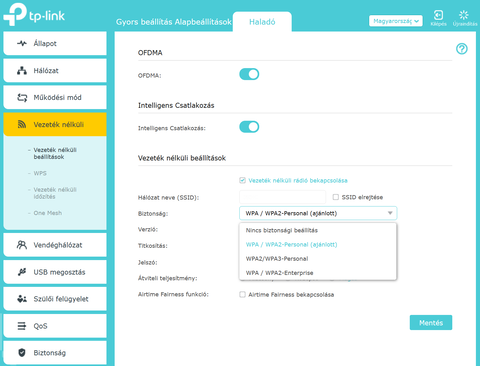Image resolution: width=480 pixels, height=366 pixels.
Task: Click the tp-link logo
Action: [34, 14]
